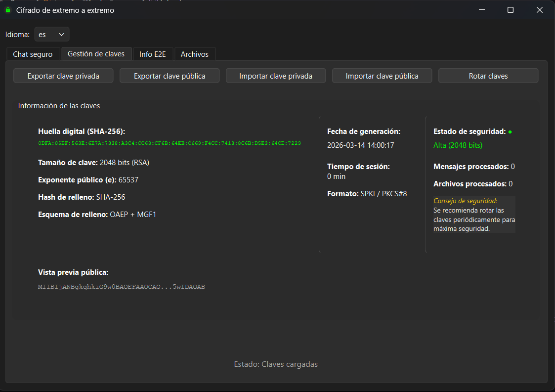The width and height of the screenshot is (555, 392).
Task: Select the Gestión de claves tab
Action: pyautogui.click(x=96, y=53)
